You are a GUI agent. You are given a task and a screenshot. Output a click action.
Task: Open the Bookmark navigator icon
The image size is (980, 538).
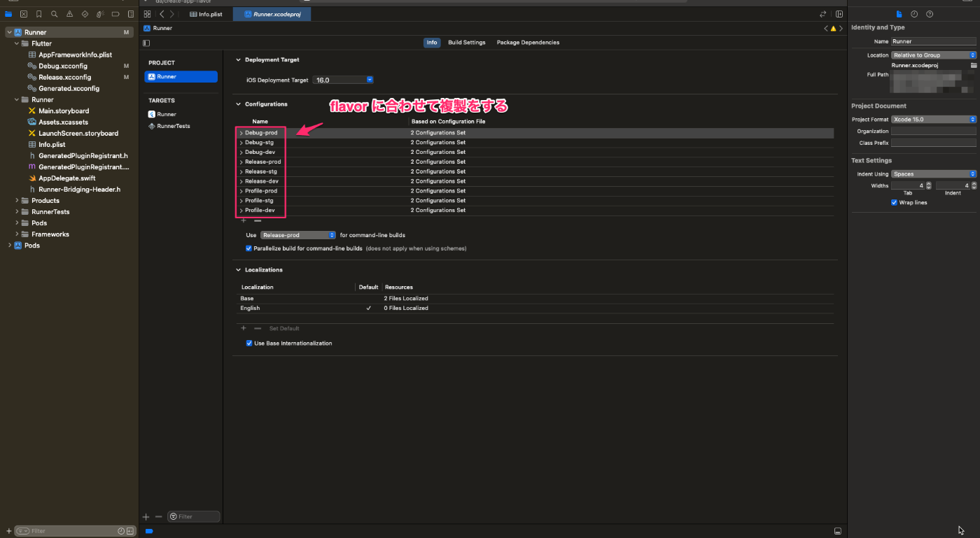(38, 14)
